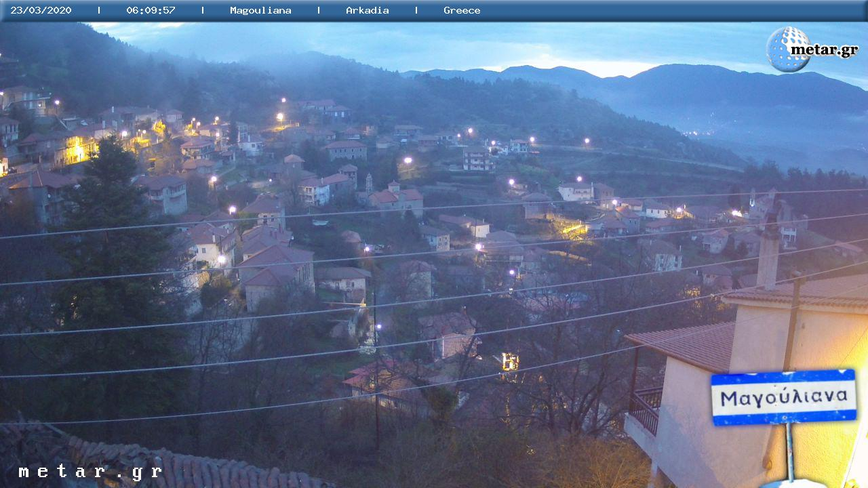
Task: Click the blue Μαγούλιανα sign
Action: click(x=783, y=398)
